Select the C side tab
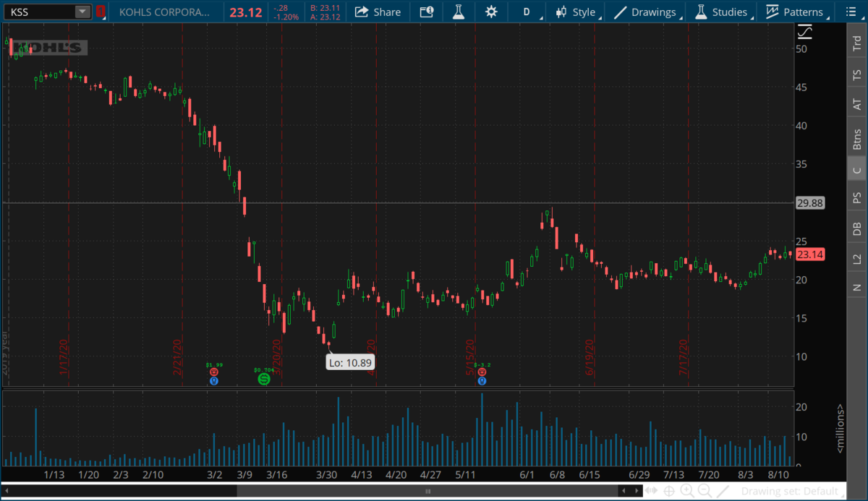This screenshot has width=868, height=501. [x=857, y=170]
